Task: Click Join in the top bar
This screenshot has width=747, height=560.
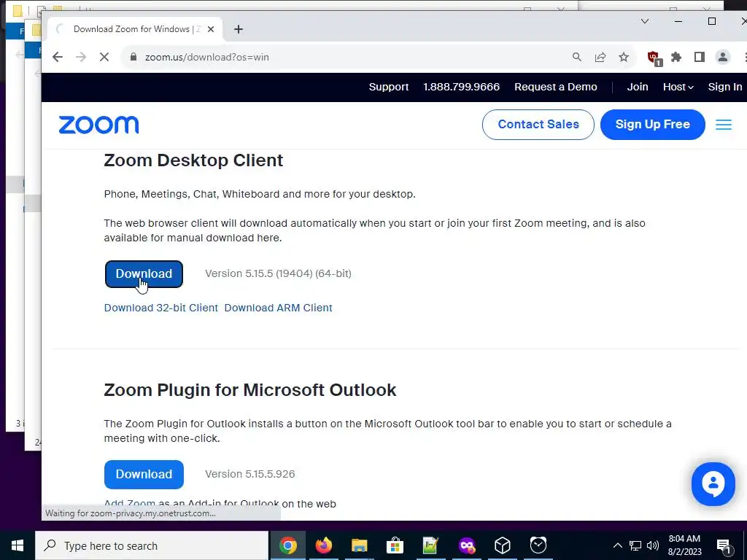Action: tap(638, 87)
